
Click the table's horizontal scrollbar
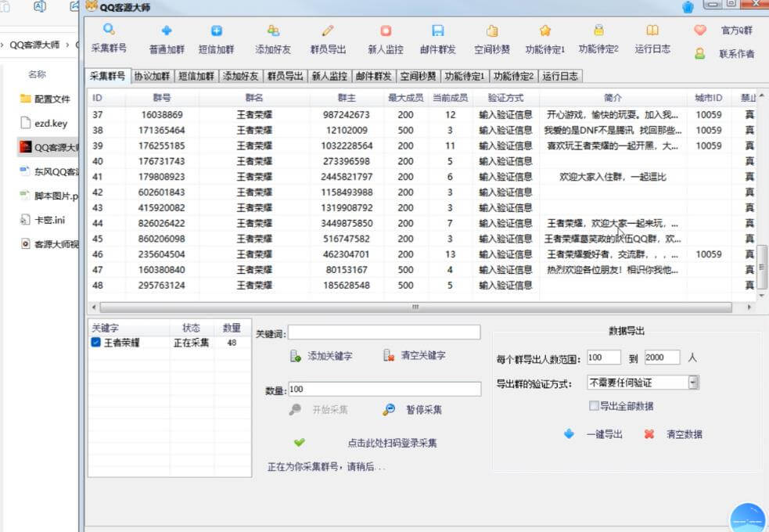click(x=415, y=307)
